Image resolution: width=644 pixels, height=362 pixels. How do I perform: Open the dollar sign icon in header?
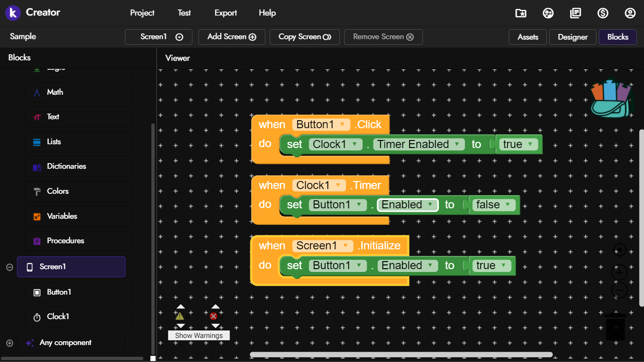(603, 13)
